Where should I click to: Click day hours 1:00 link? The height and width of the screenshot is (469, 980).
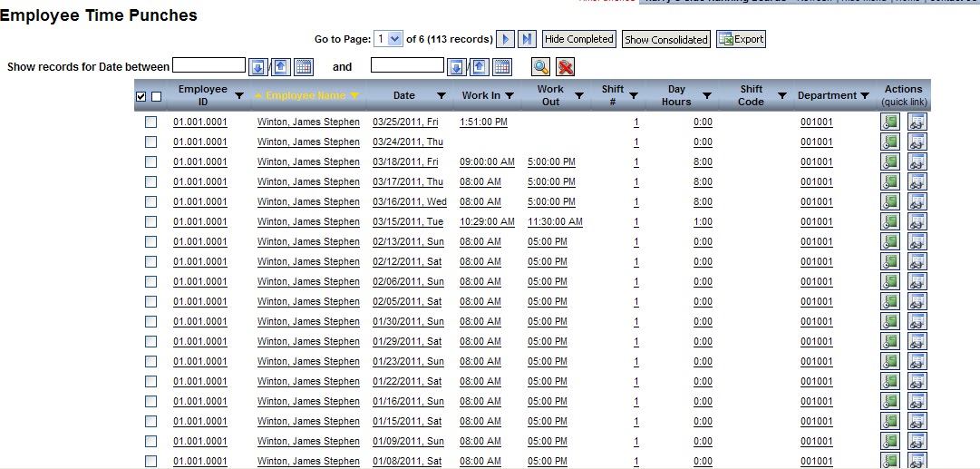[x=703, y=221]
